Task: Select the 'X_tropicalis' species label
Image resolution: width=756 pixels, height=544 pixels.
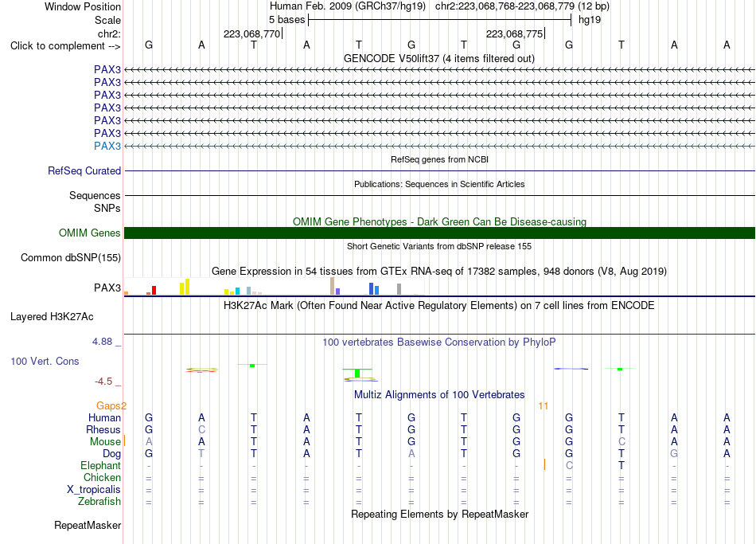Action: [94, 490]
